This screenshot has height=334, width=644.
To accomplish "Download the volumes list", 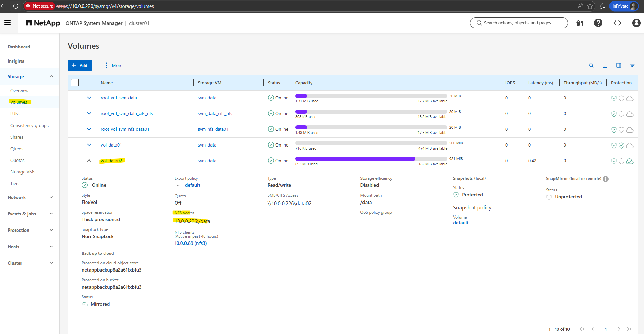I will pyautogui.click(x=605, y=65).
